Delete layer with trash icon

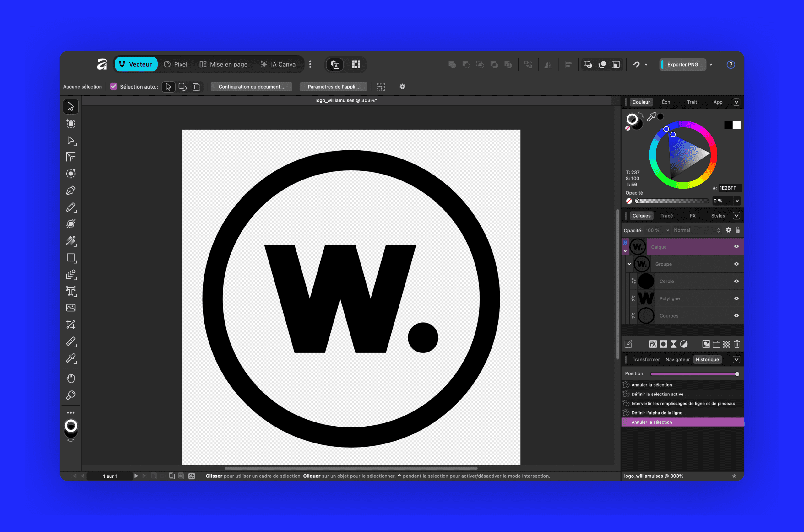click(737, 344)
